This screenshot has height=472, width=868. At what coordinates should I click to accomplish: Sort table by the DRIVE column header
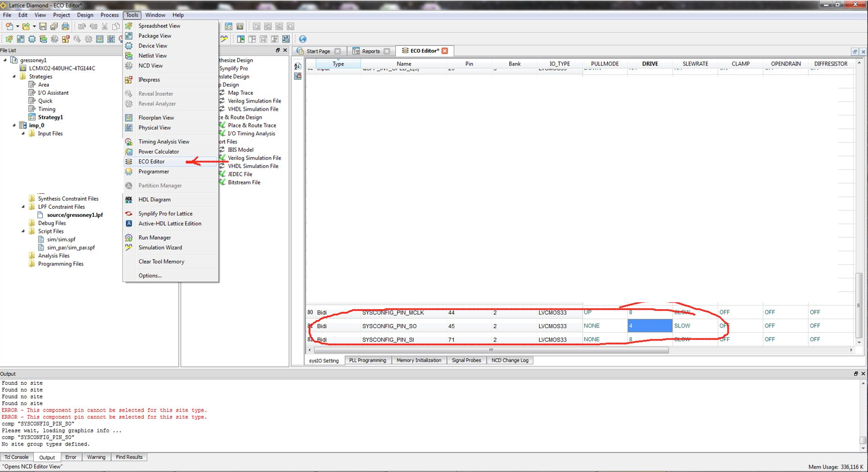pos(650,64)
